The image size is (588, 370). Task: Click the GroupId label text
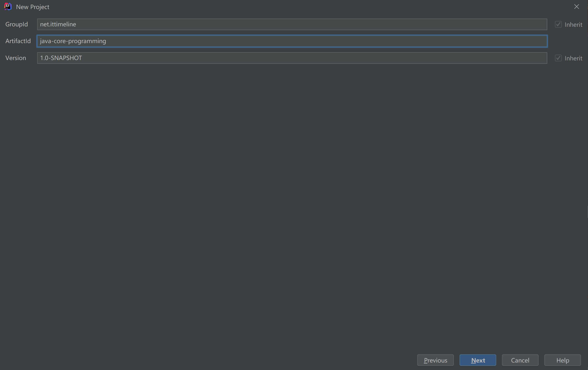click(17, 24)
